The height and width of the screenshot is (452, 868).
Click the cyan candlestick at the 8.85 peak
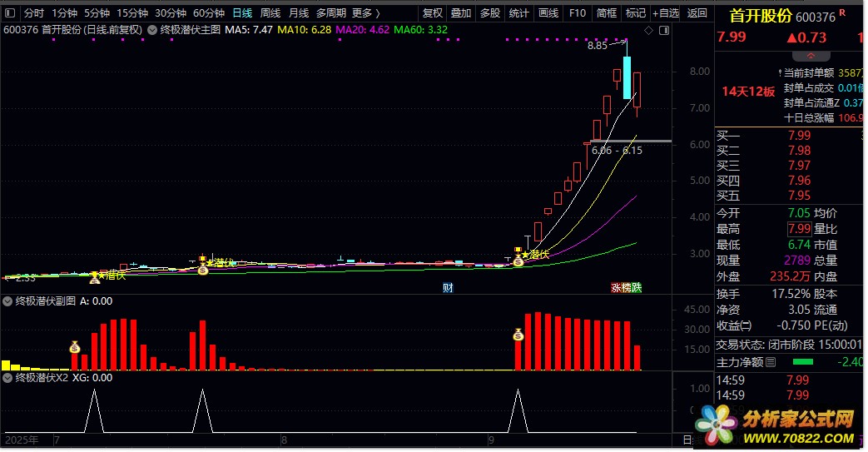pyautogui.click(x=627, y=77)
